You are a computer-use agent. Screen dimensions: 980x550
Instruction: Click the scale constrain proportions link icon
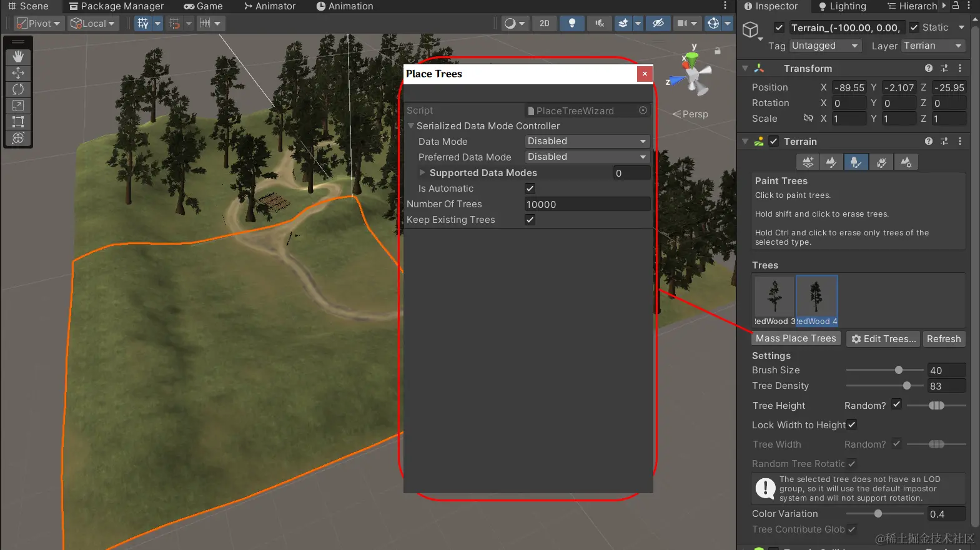click(808, 118)
